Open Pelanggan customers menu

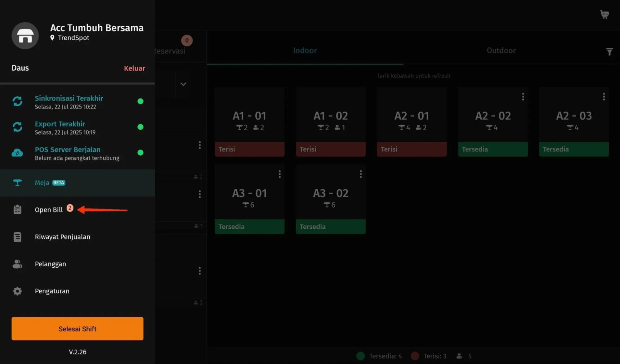pyautogui.click(x=50, y=264)
